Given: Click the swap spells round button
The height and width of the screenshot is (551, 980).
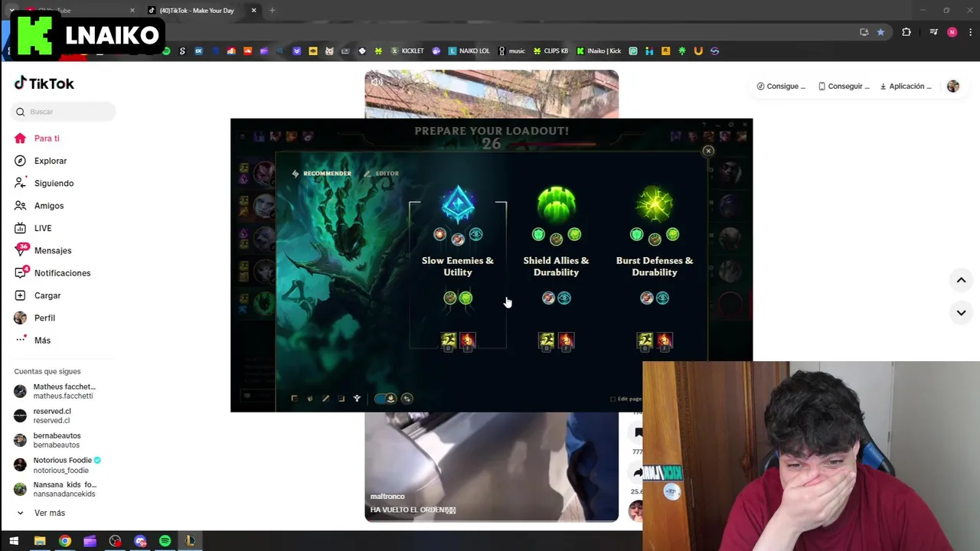Looking at the screenshot, I should coord(407,398).
